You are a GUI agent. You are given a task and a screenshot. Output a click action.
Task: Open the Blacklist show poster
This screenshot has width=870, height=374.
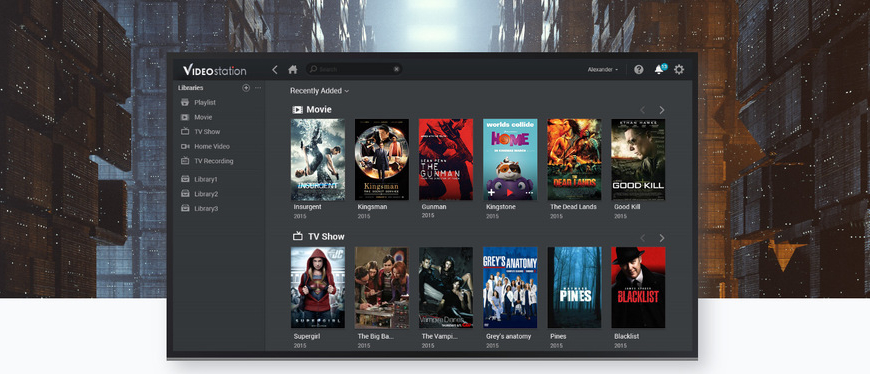[x=638, y=287]
